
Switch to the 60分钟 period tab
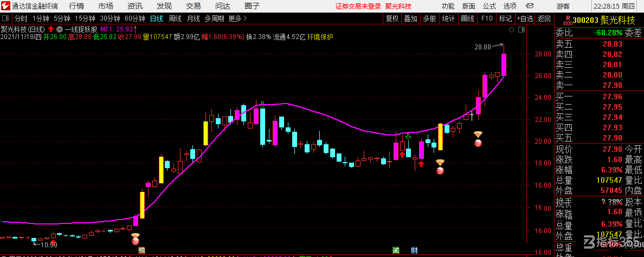tap(135, 18)
